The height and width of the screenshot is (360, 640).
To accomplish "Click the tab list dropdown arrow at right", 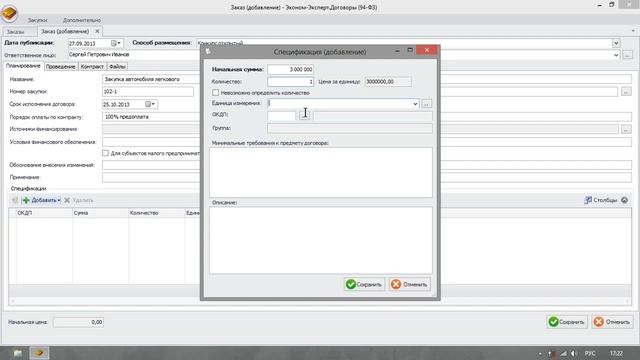I will click(x=633, y=31).
